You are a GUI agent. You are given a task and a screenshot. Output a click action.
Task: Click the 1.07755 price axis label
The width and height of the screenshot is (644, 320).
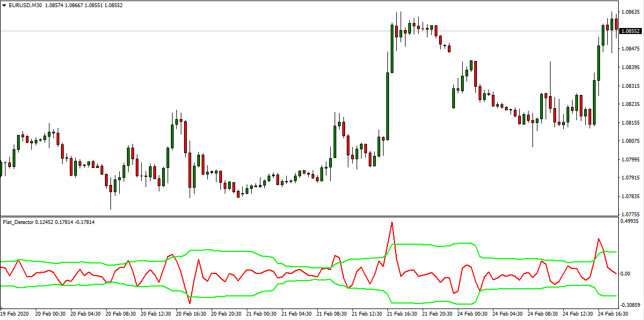coord(631,214)
